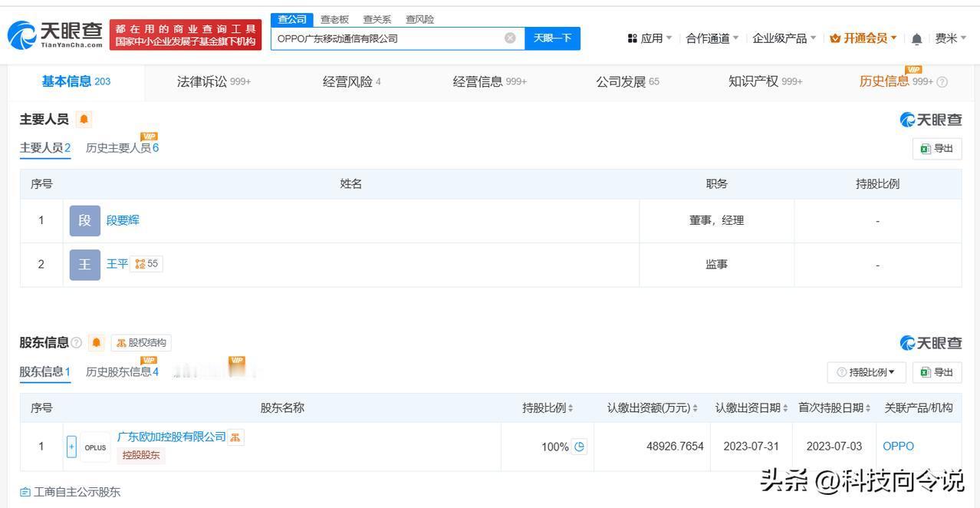Viewport: 980px width, 508px height.
Task: Click the Tianyancha logo in header
Action: click(x=54, y=35)
